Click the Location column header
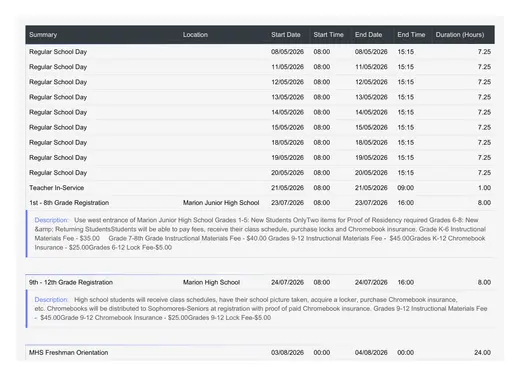Viewport: 520px width, 368px height. coord(195,35)
